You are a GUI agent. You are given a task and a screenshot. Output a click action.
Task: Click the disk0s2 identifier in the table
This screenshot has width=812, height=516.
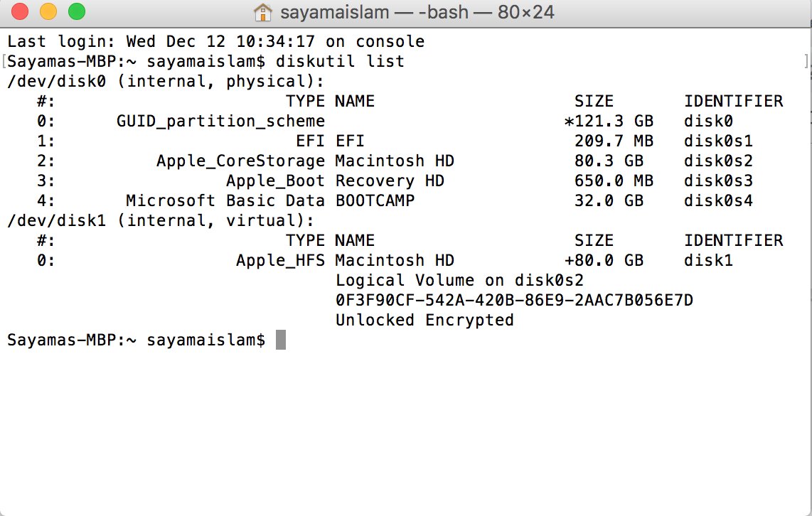718,161
